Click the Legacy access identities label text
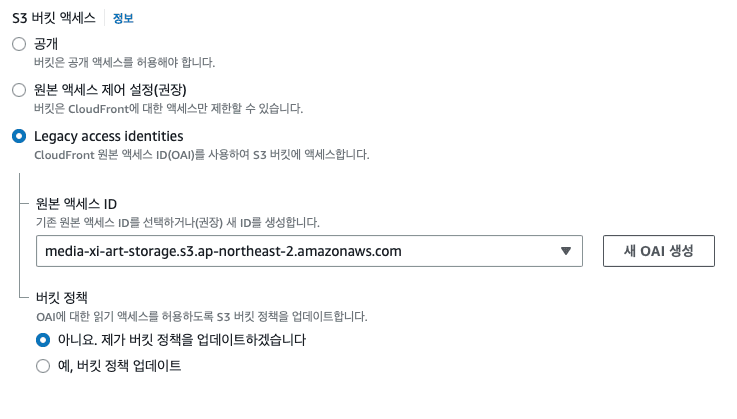 [108, 136]
